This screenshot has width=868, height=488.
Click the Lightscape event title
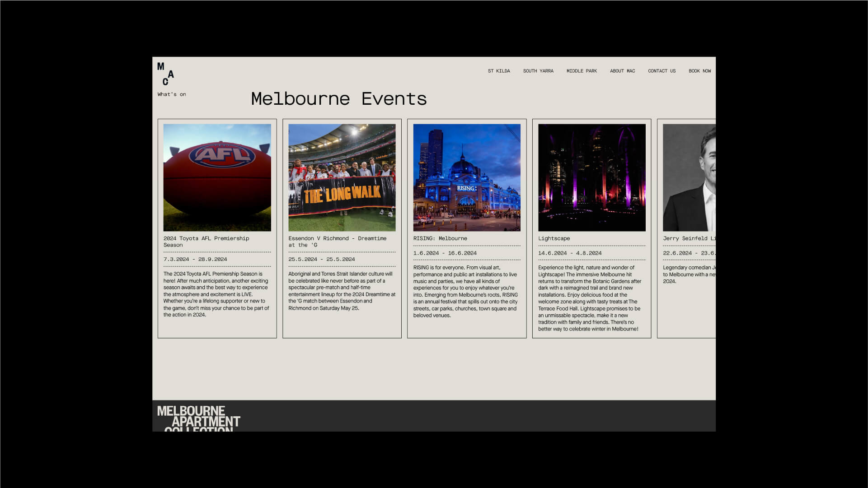click(x=554, y=238)
